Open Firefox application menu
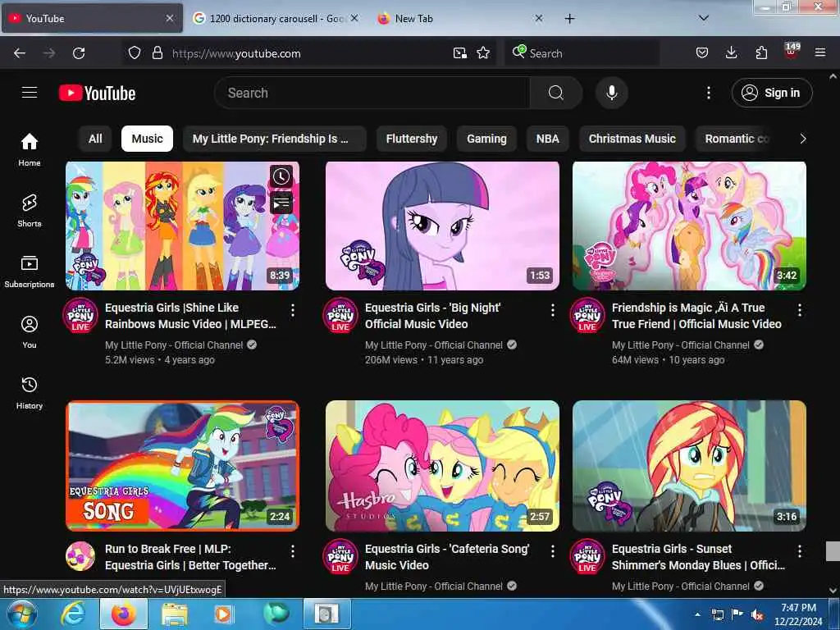 click(819, 53)
